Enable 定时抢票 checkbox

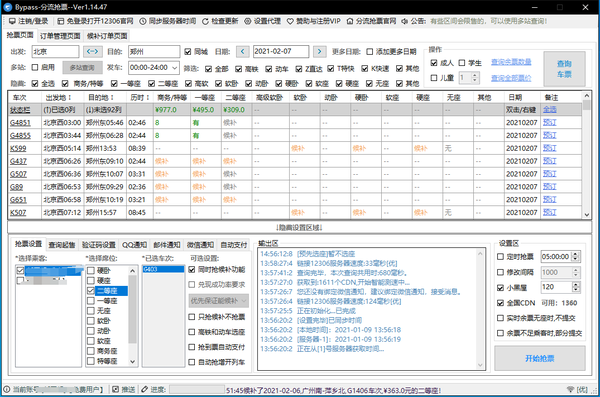coord(500,256)
